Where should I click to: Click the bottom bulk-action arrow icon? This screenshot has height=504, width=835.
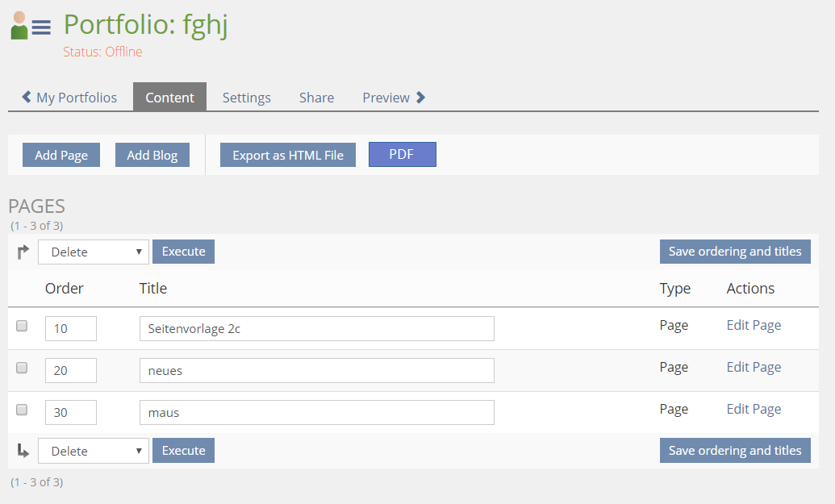(x=23, y=451)
